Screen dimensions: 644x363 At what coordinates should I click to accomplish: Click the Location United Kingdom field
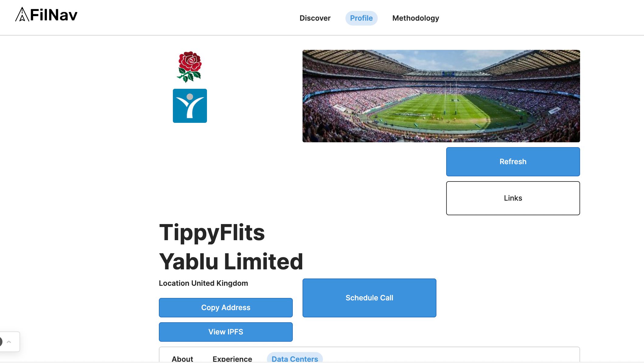tap(203, 283)
